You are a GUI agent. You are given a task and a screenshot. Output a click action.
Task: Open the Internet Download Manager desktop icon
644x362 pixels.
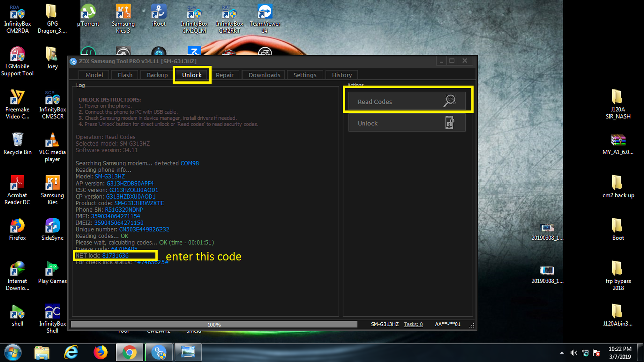point(17,276)
